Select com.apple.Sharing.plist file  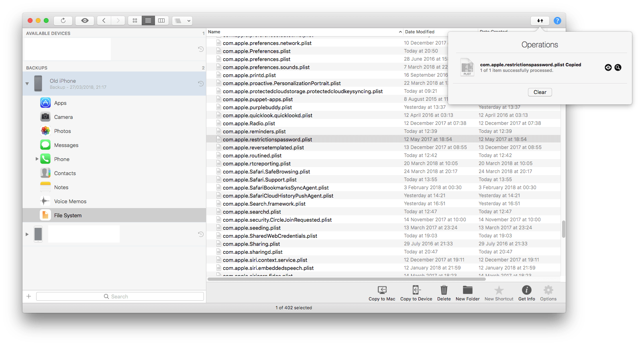pos(251,244)
